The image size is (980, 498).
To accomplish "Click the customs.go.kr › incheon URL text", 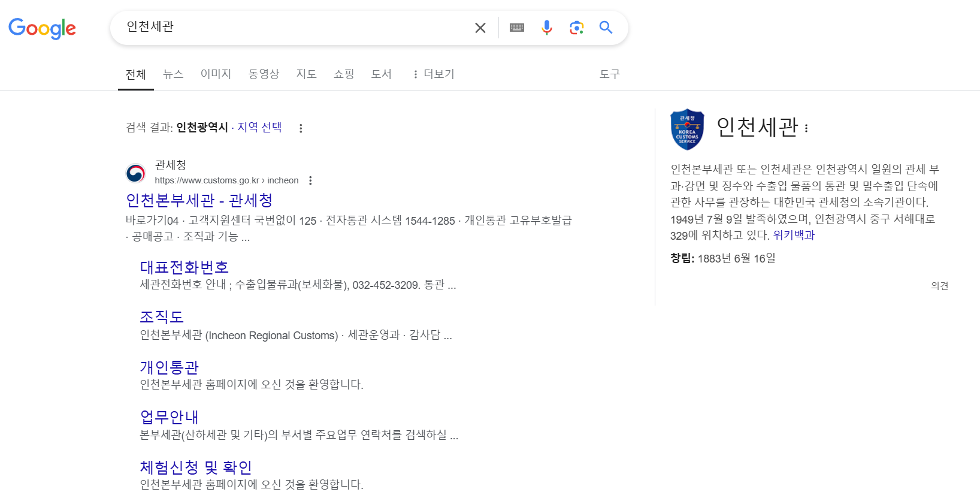I will pyautogui.click(x=226, y=180).
